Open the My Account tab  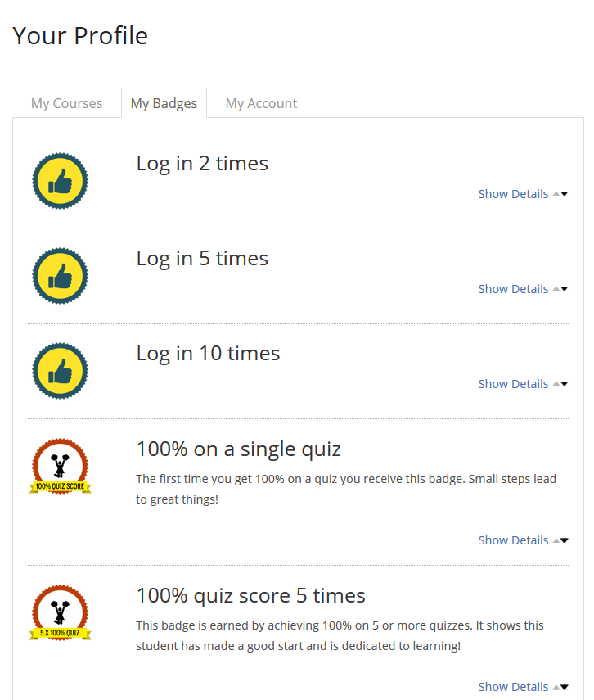pos(261,103)
